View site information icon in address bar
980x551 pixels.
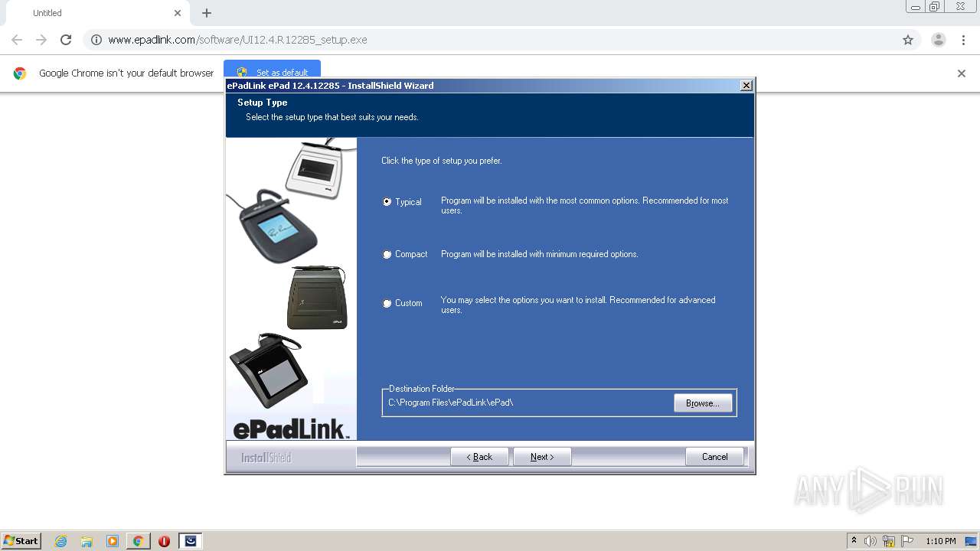click(x=96, y=40)
